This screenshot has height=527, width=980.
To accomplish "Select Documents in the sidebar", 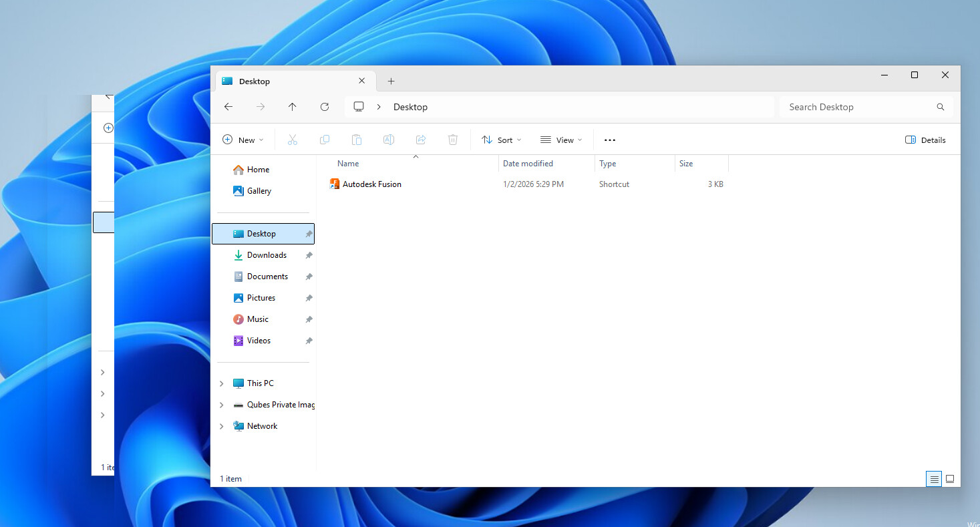I will click(267, 277).
